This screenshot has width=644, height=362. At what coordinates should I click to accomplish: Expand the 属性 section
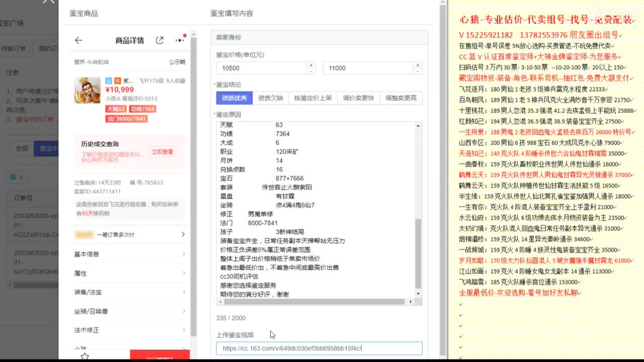(129, 273)
